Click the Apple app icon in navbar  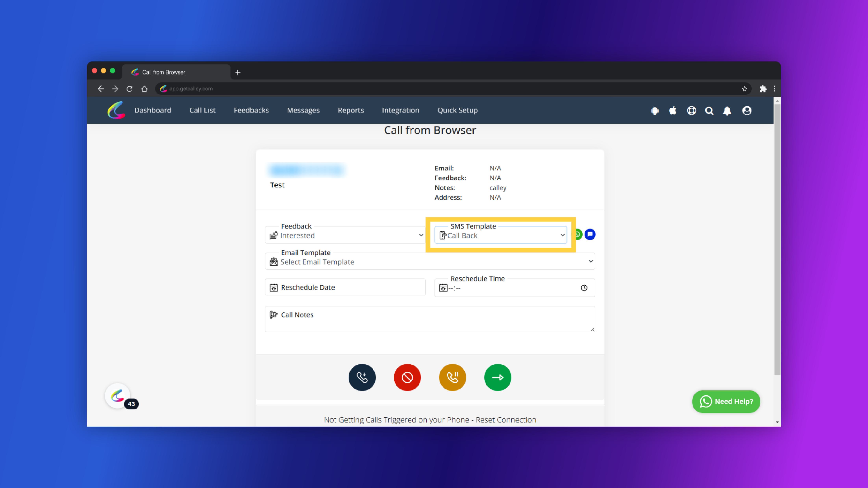coord(673,111)
